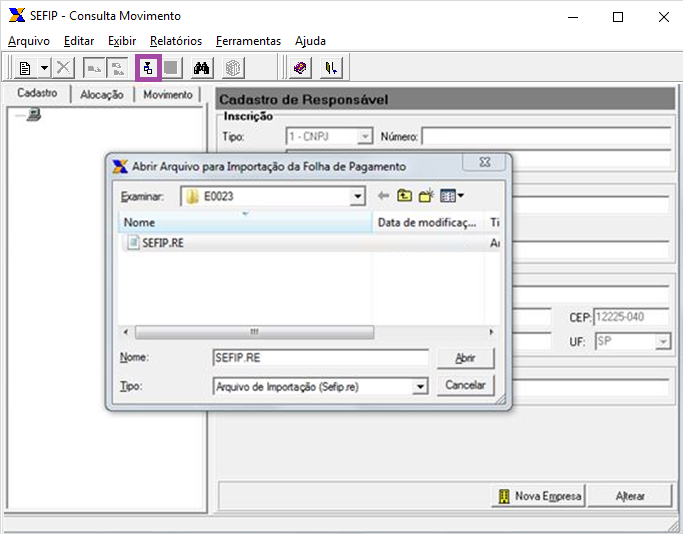Expand the Examinar folder dropdown
The image size is (683, 534).
357,196
